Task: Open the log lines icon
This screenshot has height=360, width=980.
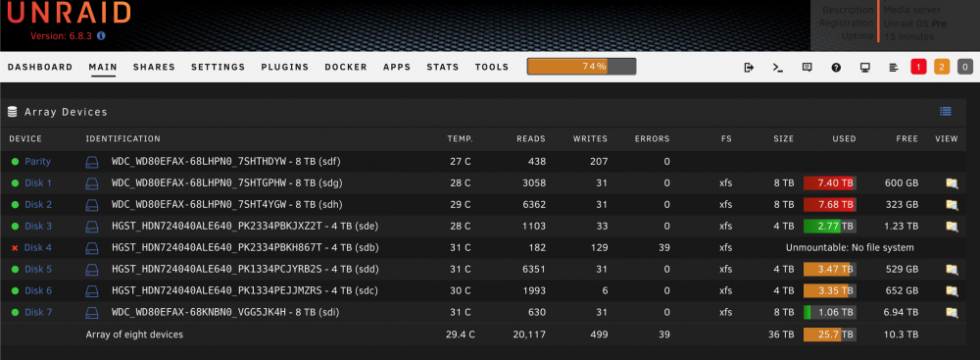Action: (894, 68)
